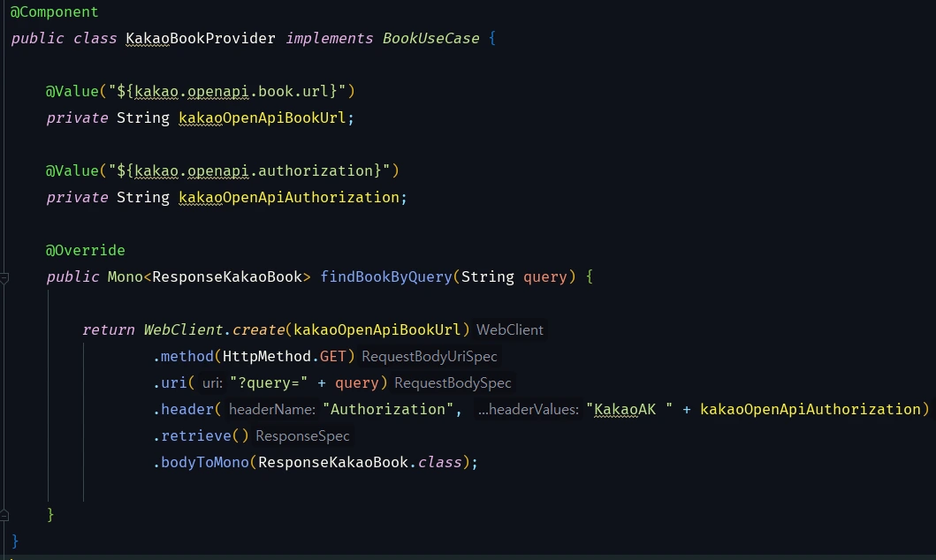The image size is (936, 560).
Task: Click the closing brace of the class
Action: coord(15,541)
